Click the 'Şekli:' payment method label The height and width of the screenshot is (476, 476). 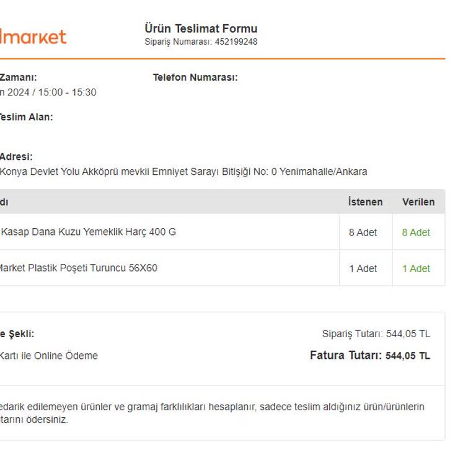21,334
